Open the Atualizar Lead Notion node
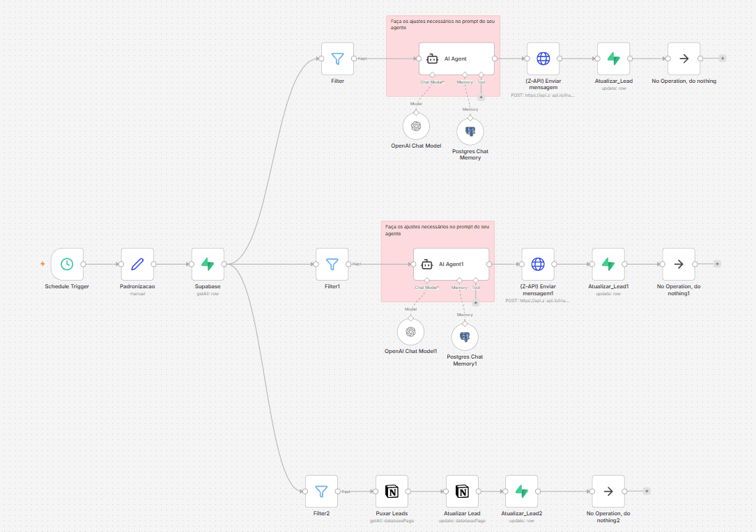Image resolution: width=756 pixels, height=532 pixels. (463, 491)
